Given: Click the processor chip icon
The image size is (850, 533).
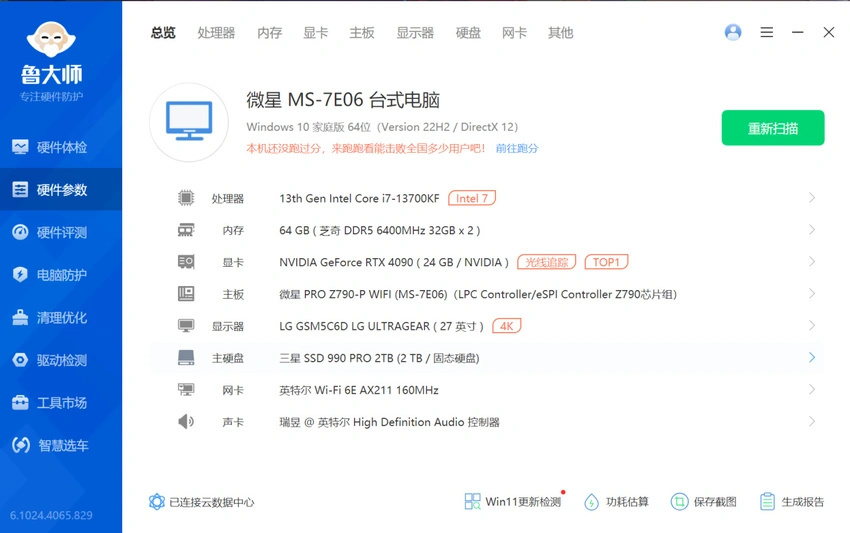Looking at the screenshot, I should coord(185,198).
